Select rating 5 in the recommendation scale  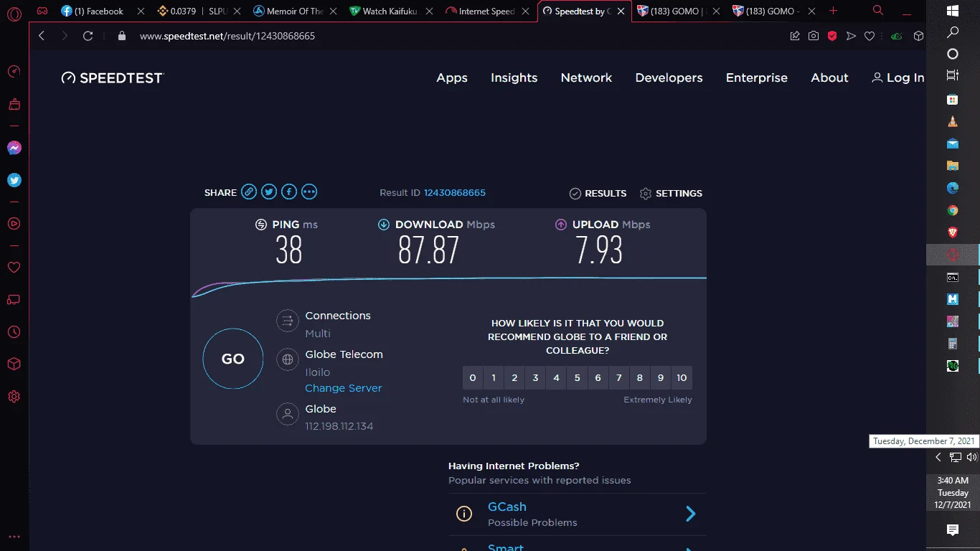pyautogui.click(x=577, y=377)
